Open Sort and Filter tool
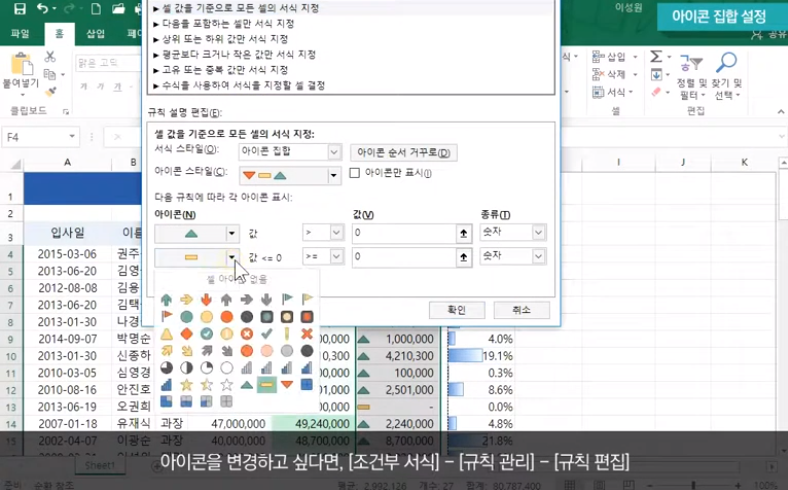 (692, 76)
